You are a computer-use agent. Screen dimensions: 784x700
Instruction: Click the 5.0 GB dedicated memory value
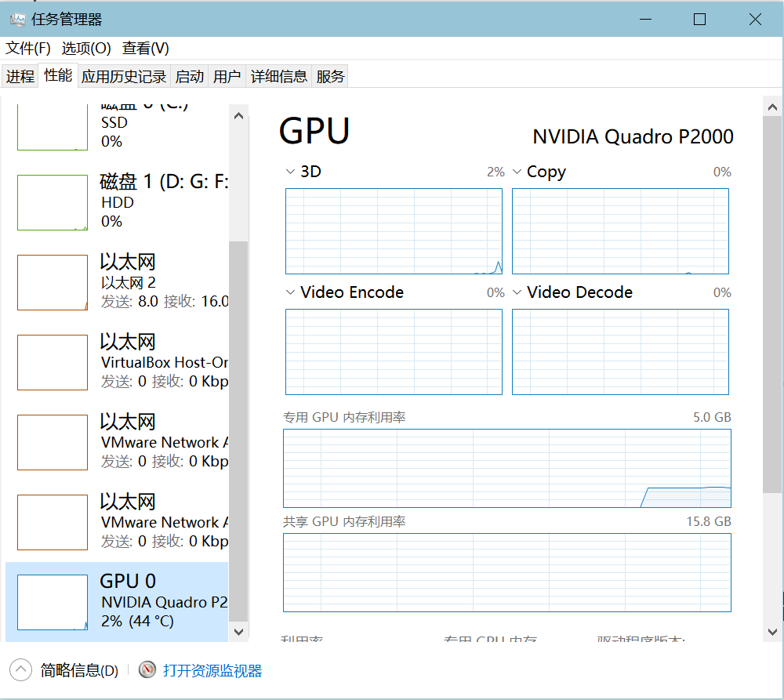click(712, 417)
